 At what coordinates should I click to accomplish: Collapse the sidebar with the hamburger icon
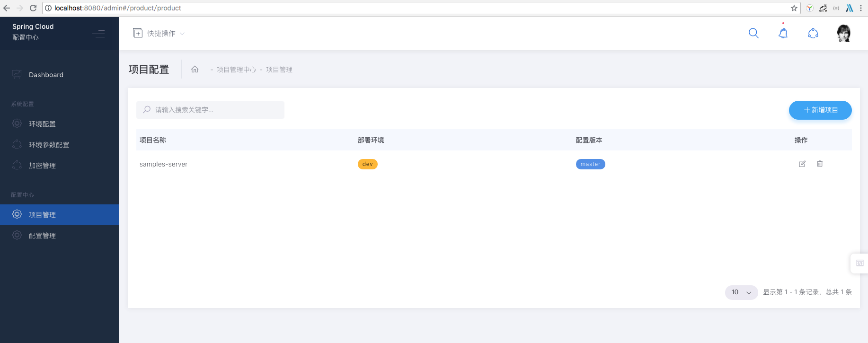[98, 34]
